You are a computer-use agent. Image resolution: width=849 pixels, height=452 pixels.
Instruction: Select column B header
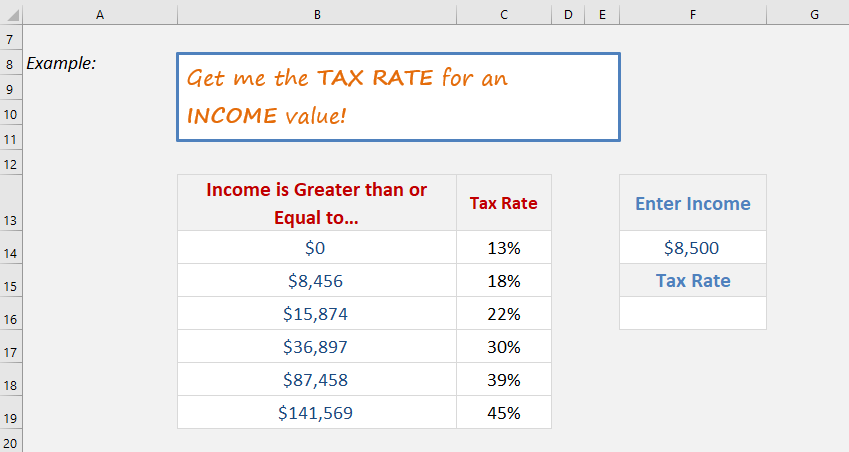pos(317,15)
